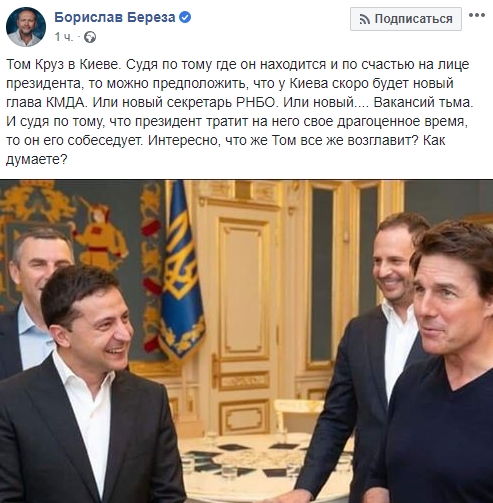Click the blue trident flag in the photo

[x=182, y=270]
